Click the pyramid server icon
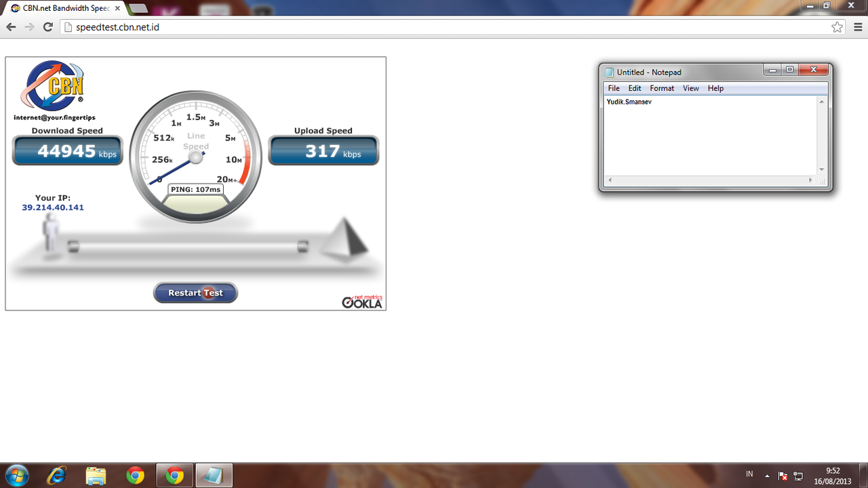The height and width of the screenshot is (488, 868). coord(344,239)
